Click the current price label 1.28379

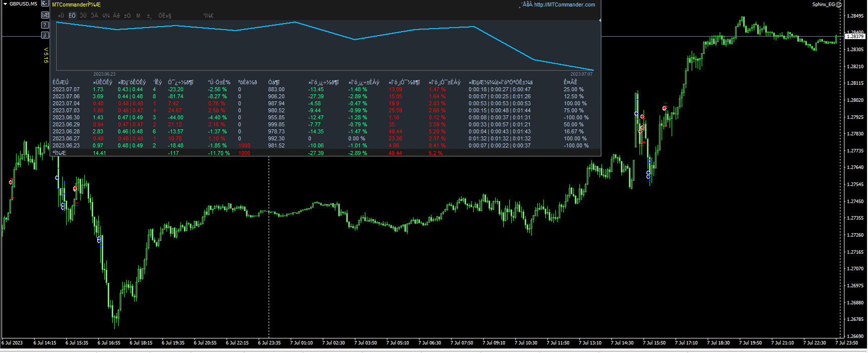[854, 36]
